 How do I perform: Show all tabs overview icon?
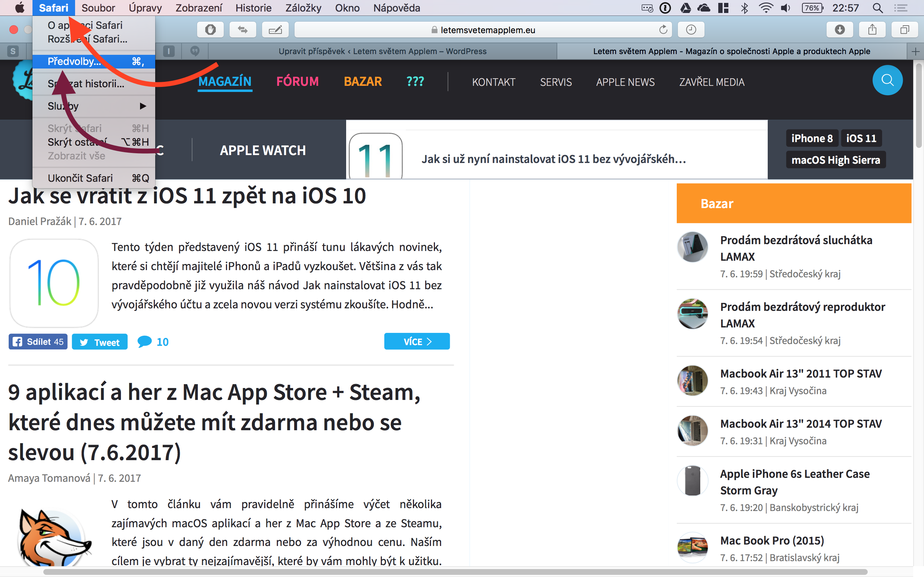pyautogui.click(x=905, y=30)
